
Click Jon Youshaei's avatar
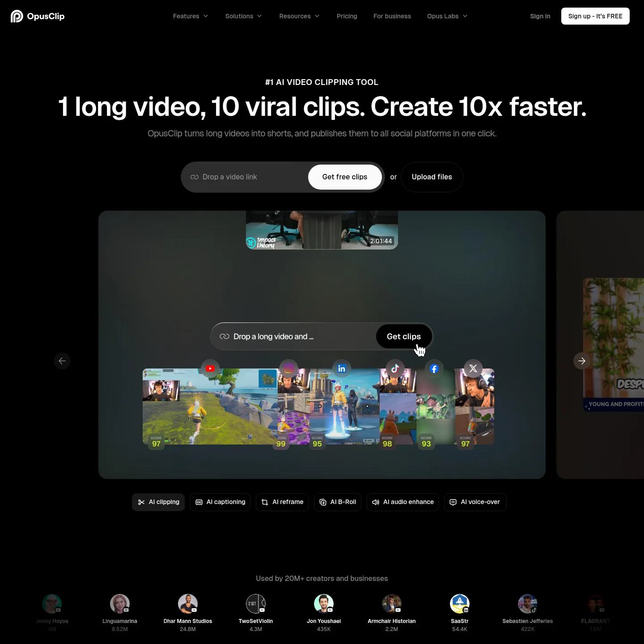324,604
